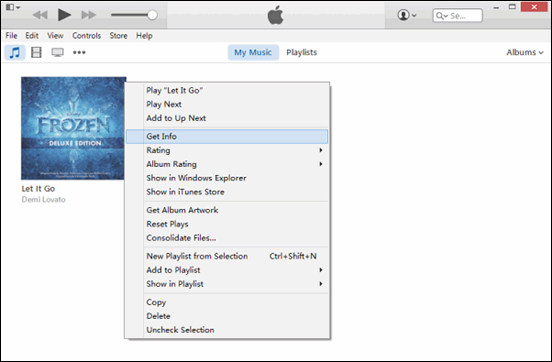Choose Reset Plays
Screen dimensions: 552x362
pyautogui.click(x=227, y=224)
